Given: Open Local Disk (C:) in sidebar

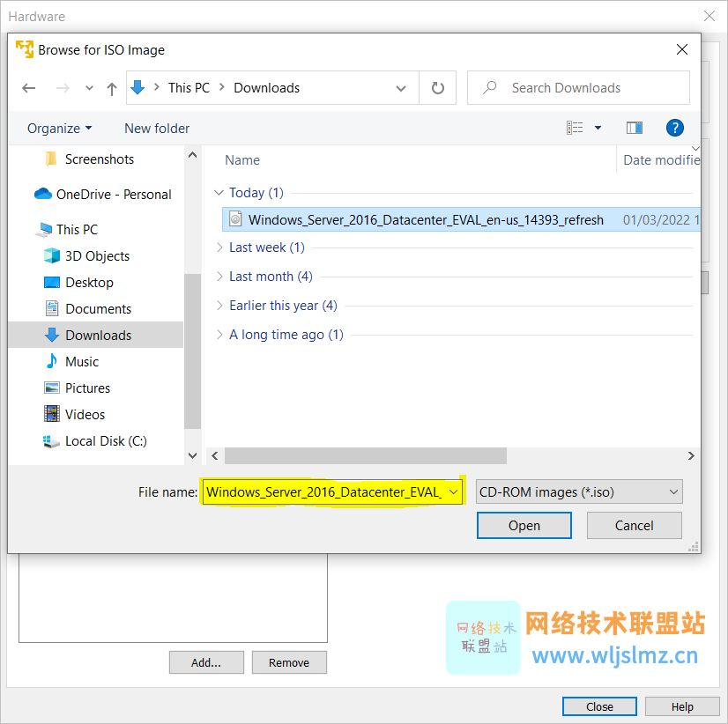Looking at the screenshot, I should [x=96, y=441].
